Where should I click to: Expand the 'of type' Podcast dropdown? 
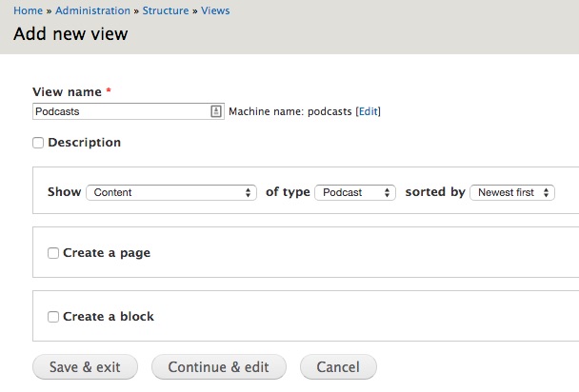click(354, 192)
